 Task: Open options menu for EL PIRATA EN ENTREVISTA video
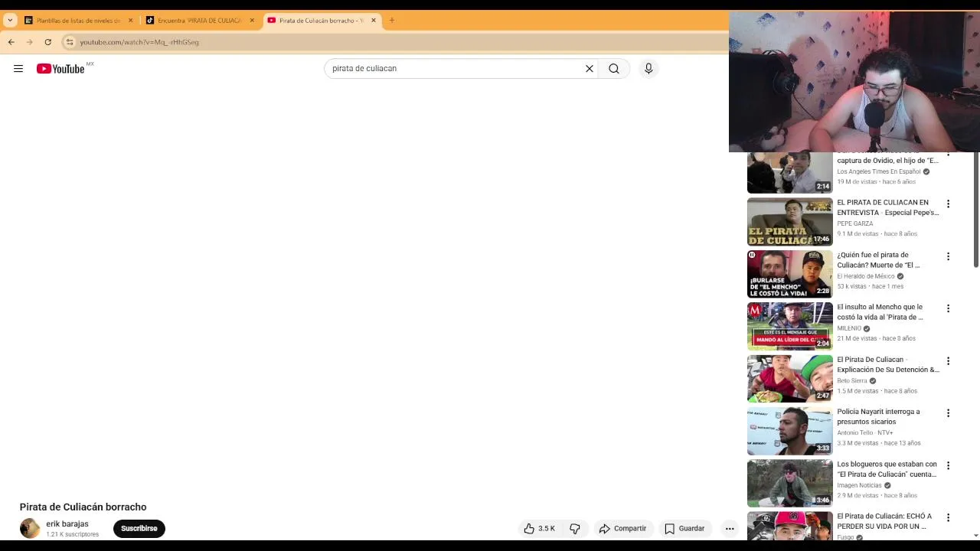pyautogui.click(x=949, y=204)
